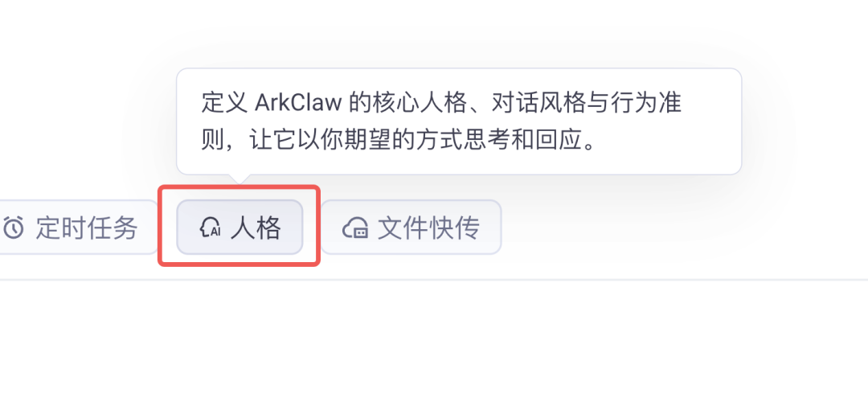
Task: Open the 定时任务 scheduled tasks button
Action: (x=79, y=227)
